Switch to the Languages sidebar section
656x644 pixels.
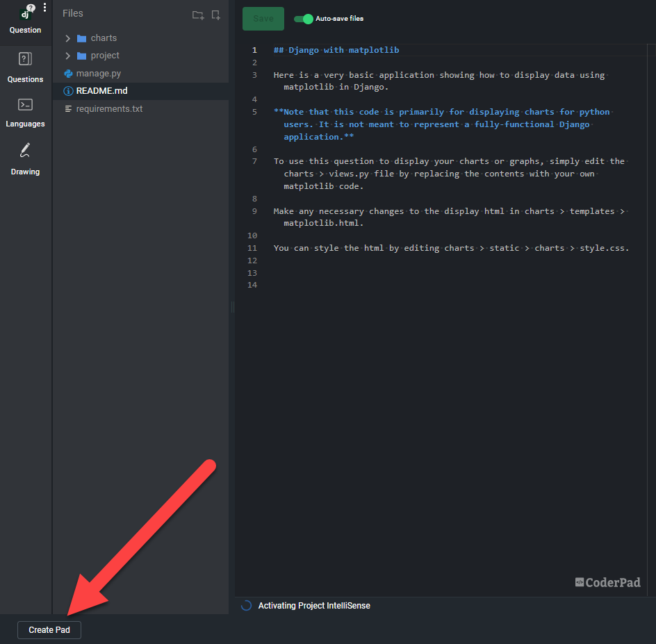click(25, 113)
